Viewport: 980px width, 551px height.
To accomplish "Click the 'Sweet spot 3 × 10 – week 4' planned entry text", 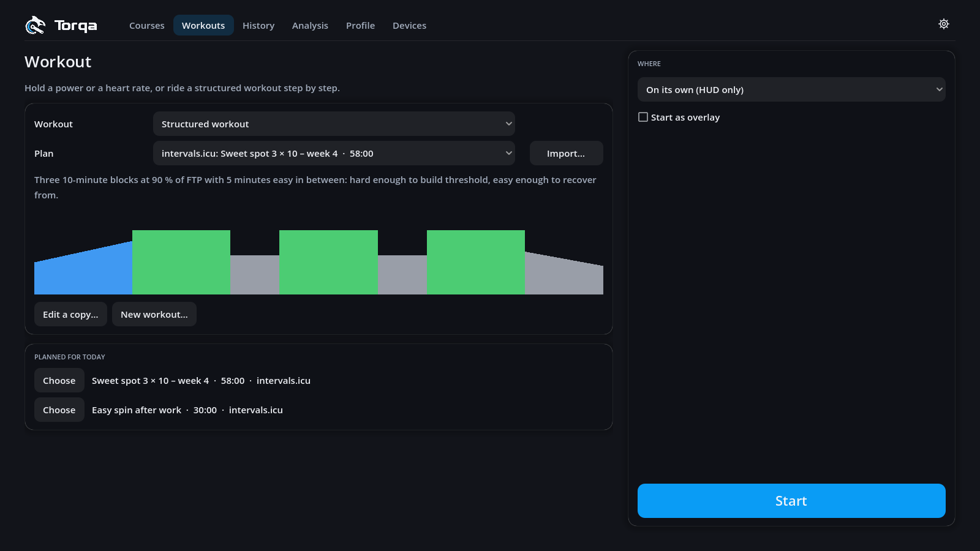I will pos(150,380).
